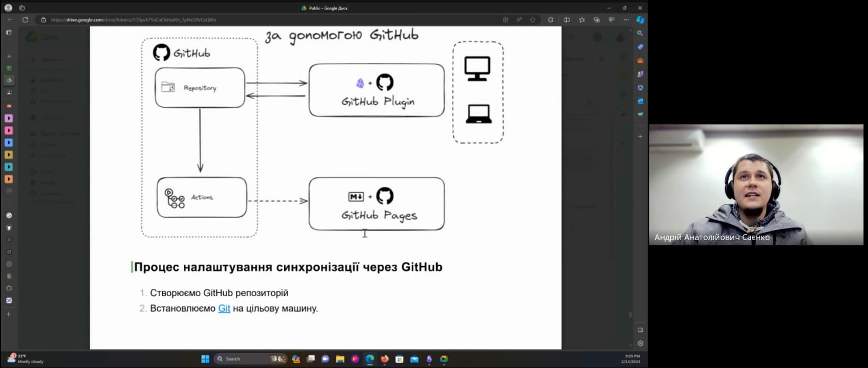
Task: Click the Git hyperlink in step 2
Action: click(224, 308)
